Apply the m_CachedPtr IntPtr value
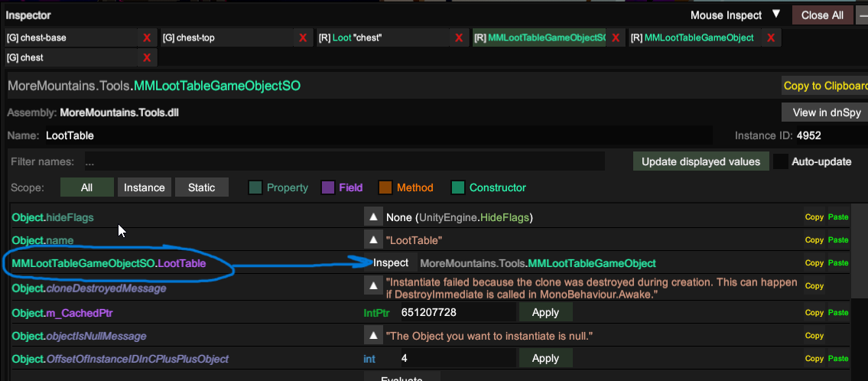 tap(545, 312)
